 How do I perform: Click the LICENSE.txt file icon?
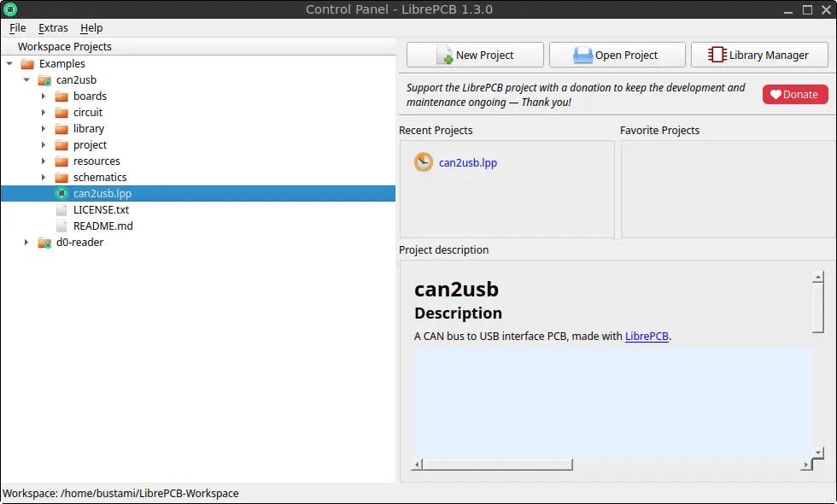point(61,210)
